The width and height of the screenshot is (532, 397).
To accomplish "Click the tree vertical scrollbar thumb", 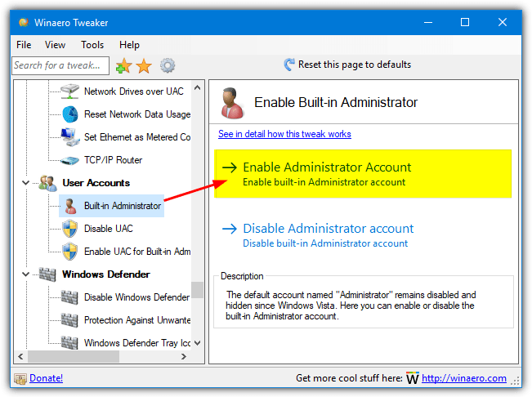I will (198, 290).
